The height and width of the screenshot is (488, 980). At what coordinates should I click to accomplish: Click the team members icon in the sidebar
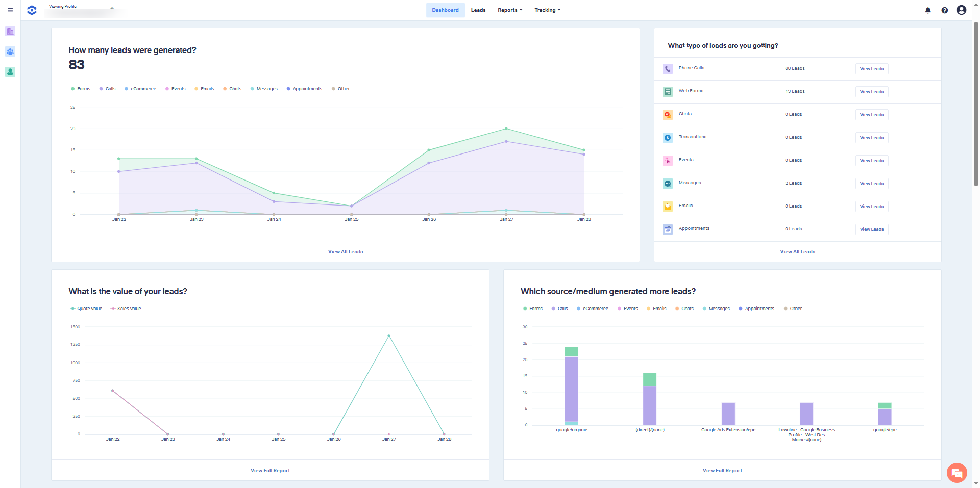pos(10,52)
